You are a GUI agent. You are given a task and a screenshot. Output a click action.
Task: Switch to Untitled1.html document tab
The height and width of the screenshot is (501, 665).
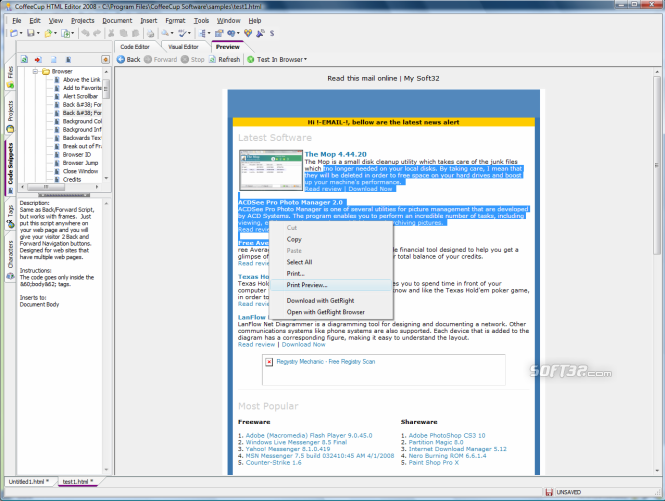(29, 481)
